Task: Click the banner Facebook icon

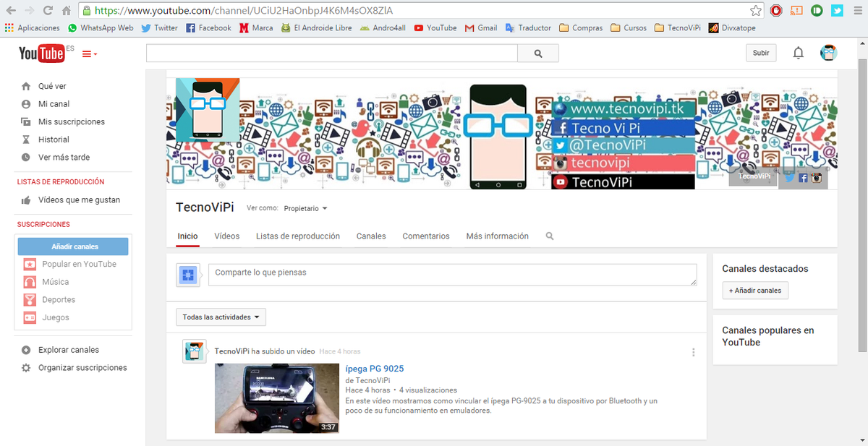Action: pos(803,178)
